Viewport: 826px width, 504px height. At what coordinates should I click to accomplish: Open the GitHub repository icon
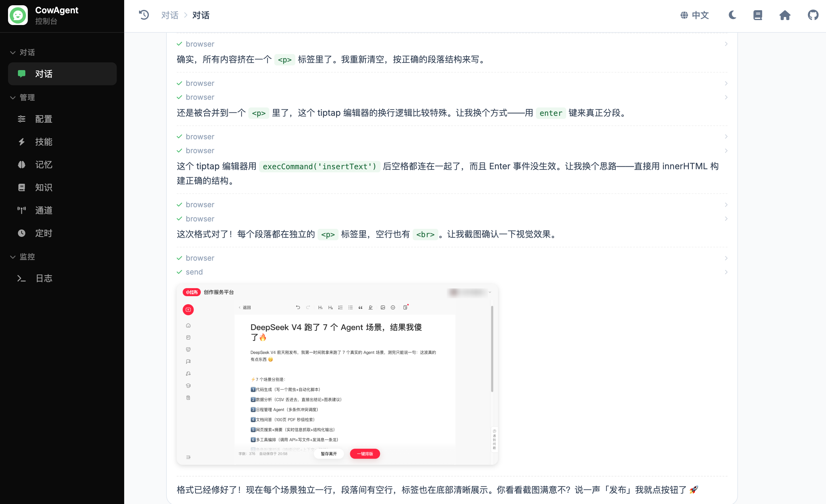pyautogui.click(x=813, y=15)
